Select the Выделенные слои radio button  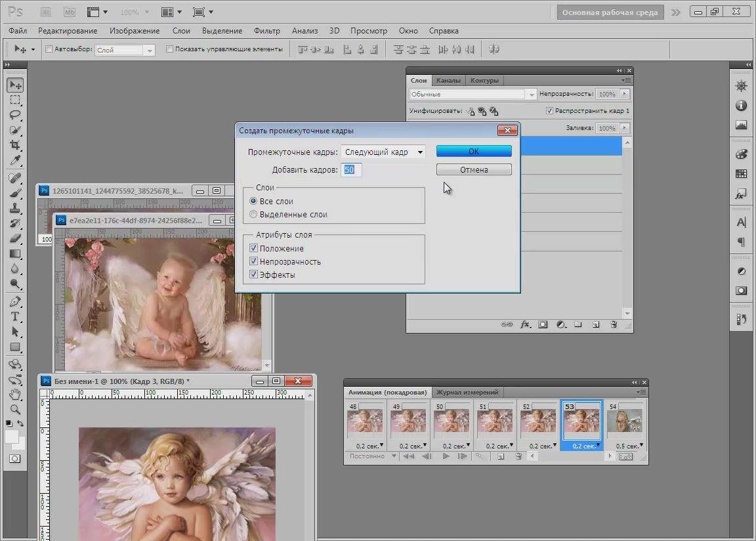coord(253,215)
